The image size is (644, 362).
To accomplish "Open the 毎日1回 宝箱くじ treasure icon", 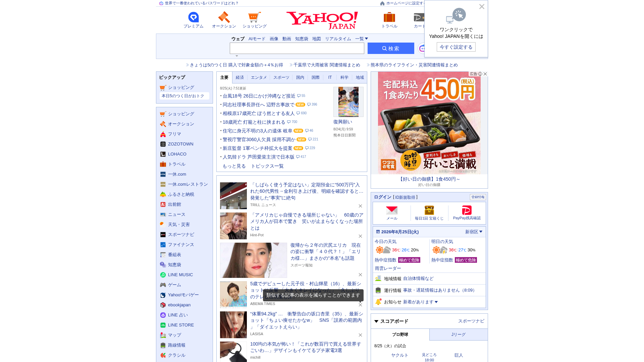I will tap(429, 210).
